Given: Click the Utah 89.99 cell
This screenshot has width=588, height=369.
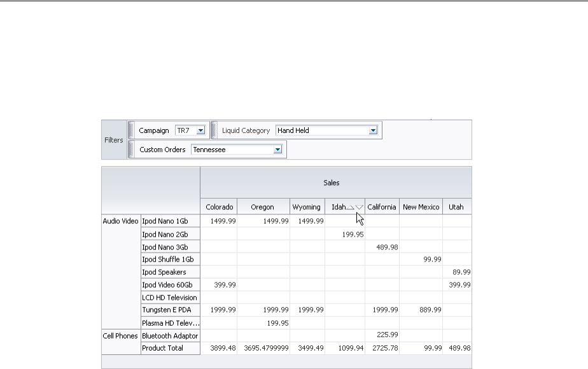Looking at the screenshot, I should 458,272.
